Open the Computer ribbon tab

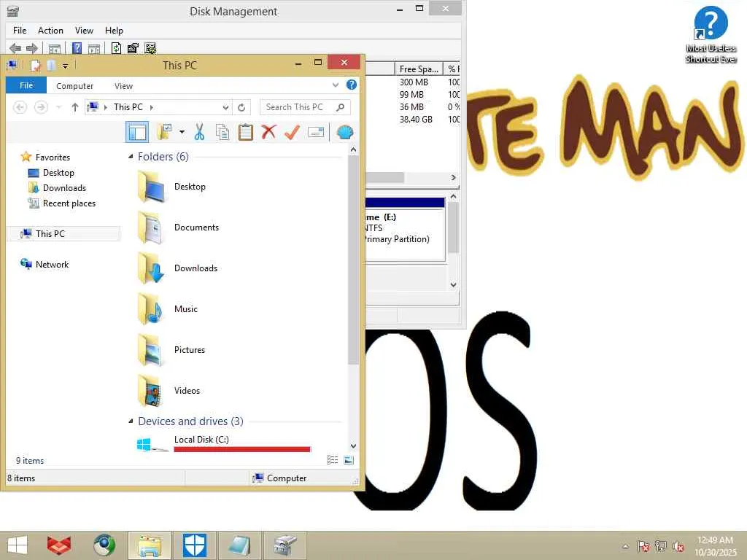[x=75, y=86]
